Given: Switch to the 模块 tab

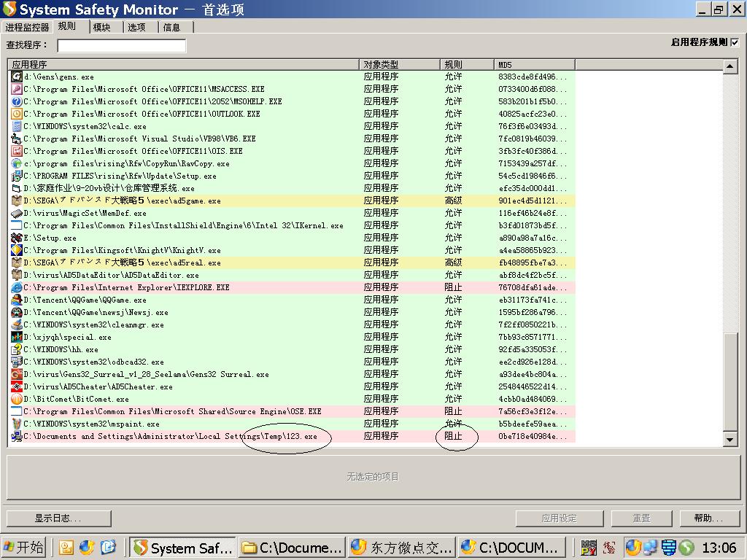Looking at the screenshot, I should (x=101, y=28).
